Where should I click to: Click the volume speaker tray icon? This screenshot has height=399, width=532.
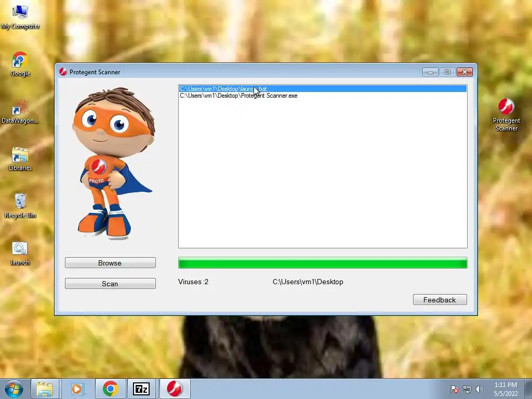pyautogui.click(x=479, y=389)
